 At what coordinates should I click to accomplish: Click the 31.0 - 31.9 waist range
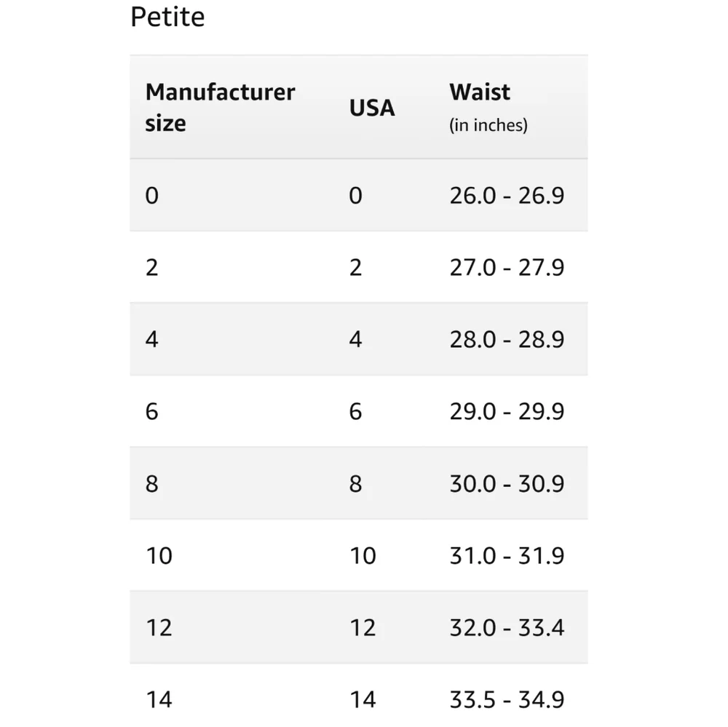click(507, 556)
